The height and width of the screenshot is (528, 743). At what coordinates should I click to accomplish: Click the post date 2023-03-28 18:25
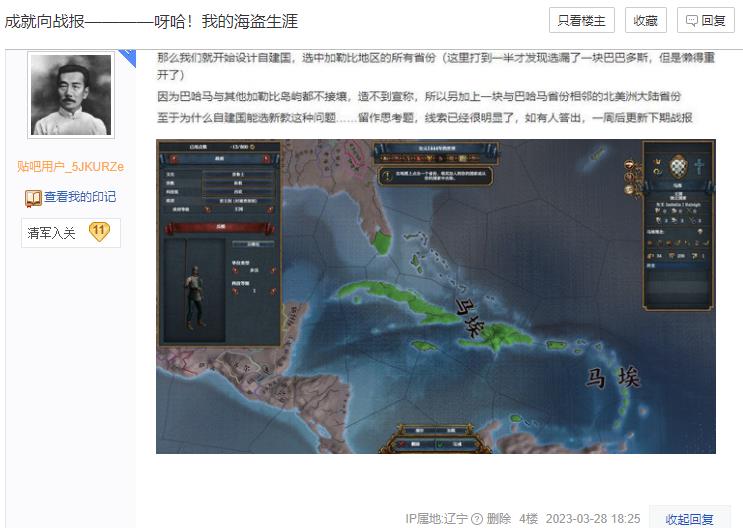(x=593, y=519)
